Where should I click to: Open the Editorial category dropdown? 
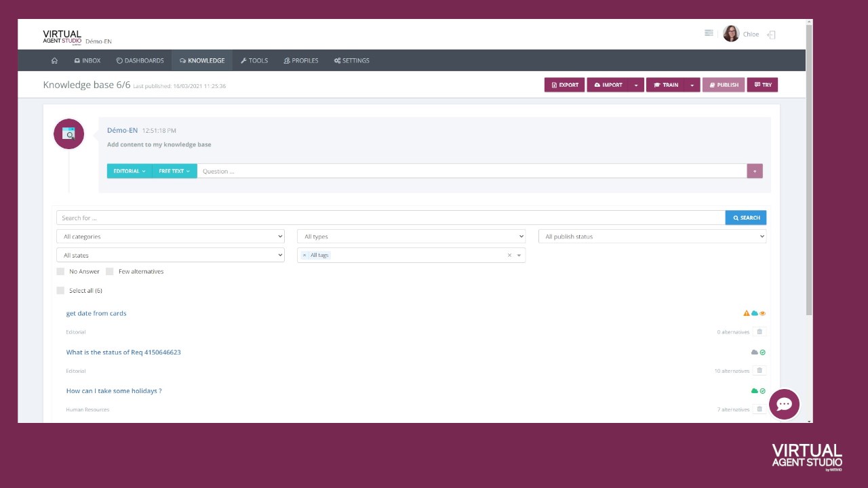pyautogui.click(x=130, y=171)
